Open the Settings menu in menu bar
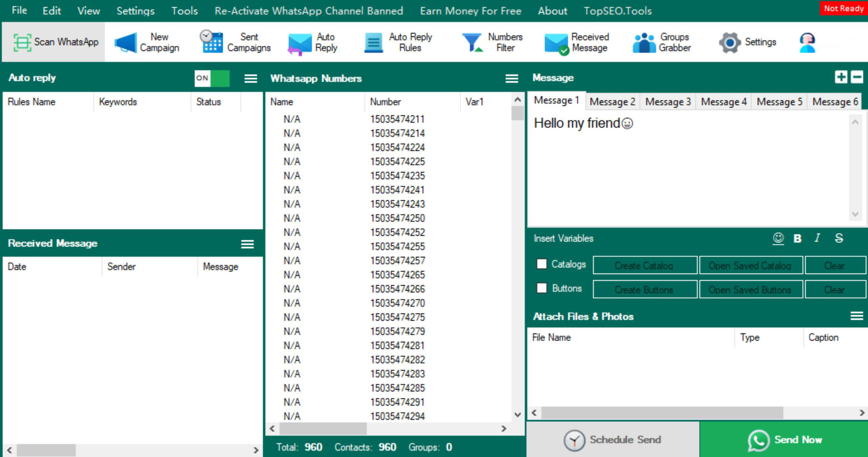868x457 pixels. tap(135, 11)
